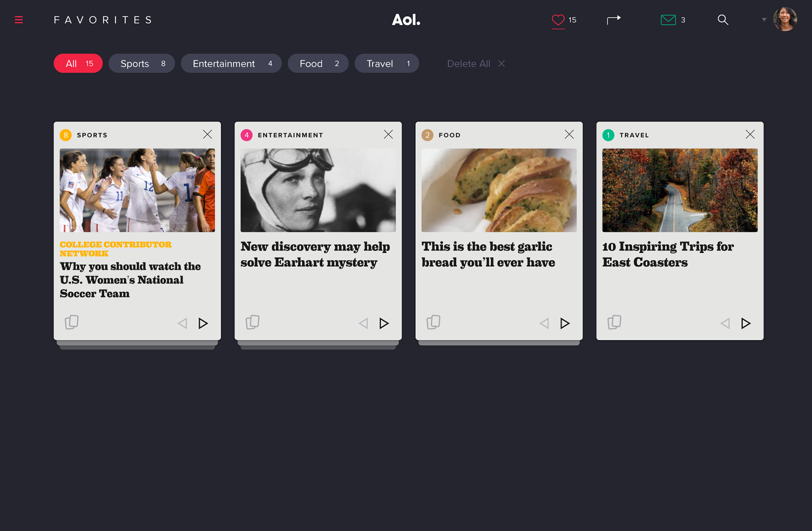Filter favorites by Food
The width and height of the screenshot is (812, 531).
tap(318, 63)
